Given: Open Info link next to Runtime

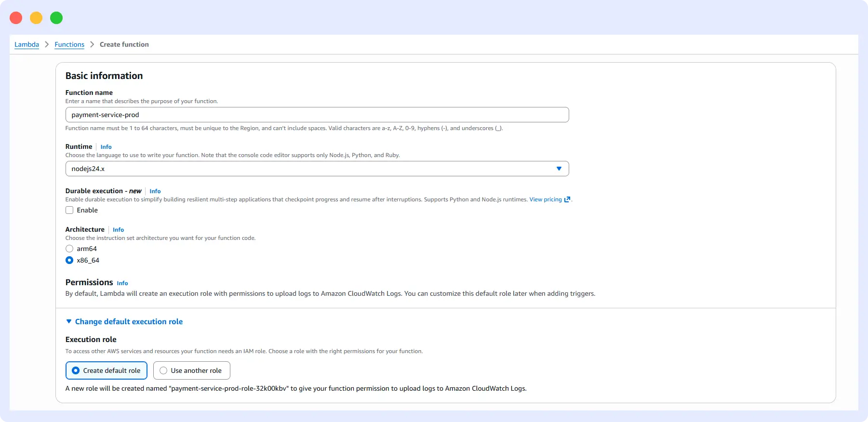Looking at the screenshot, I should tap(106, 147).
